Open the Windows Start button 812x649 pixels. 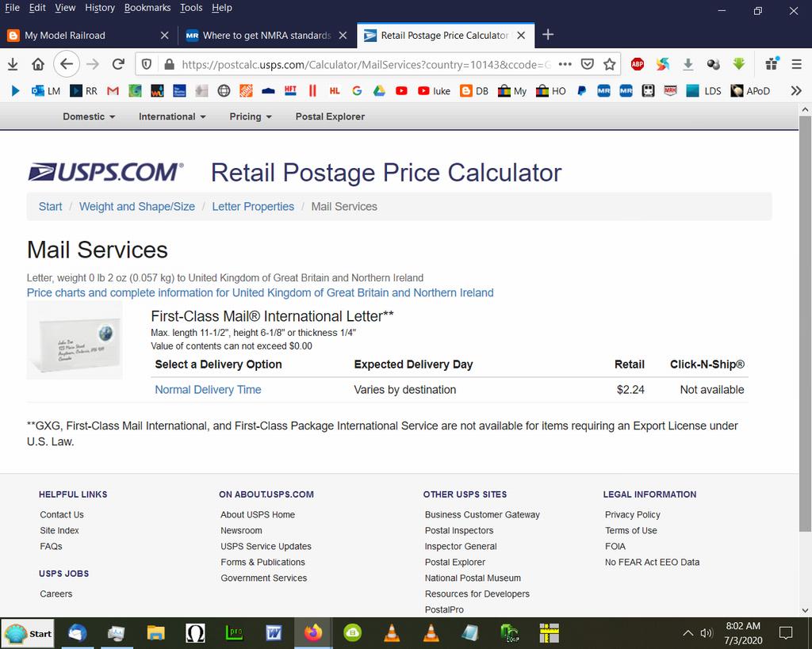pyautogui.click(x=29, y=633)
